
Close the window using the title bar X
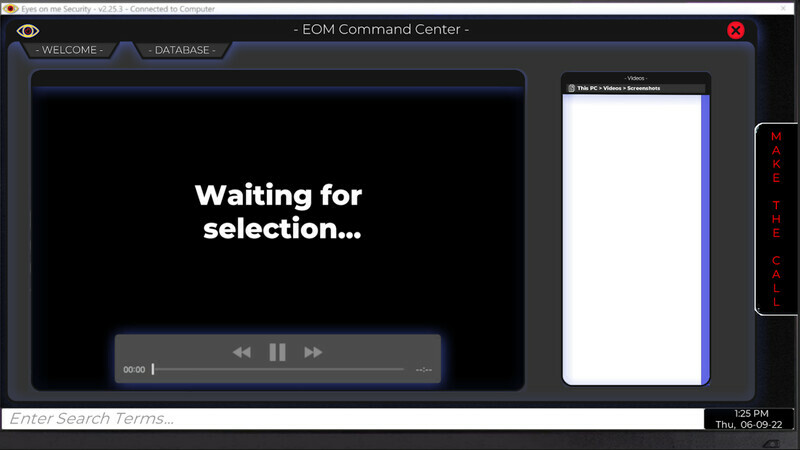coord(786,7)
